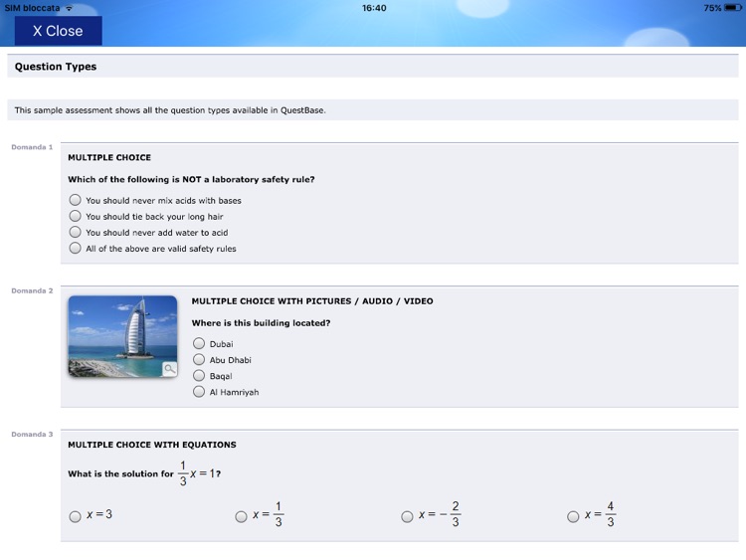Click the 75% battery percentage text

tap(712, 8)
